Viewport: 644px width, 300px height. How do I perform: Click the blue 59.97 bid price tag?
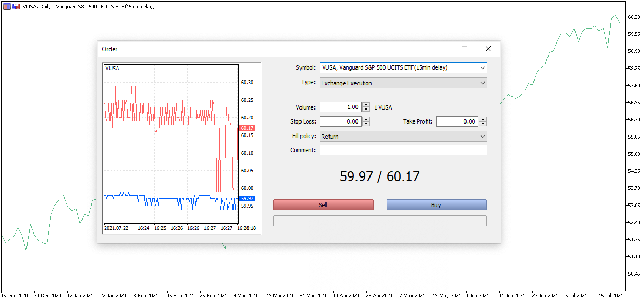[247, 198]
